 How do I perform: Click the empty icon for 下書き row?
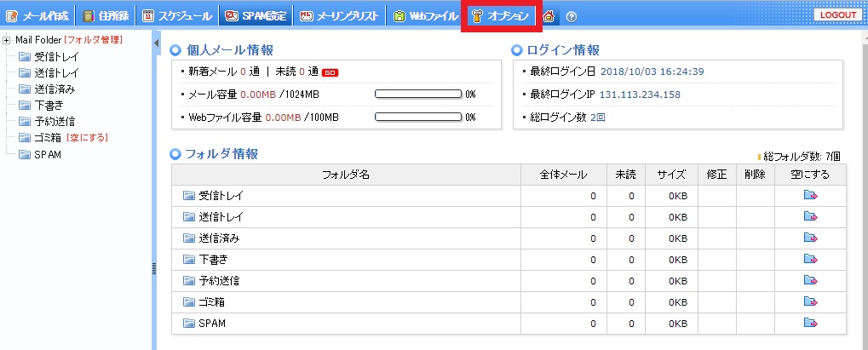pos(810,260)
